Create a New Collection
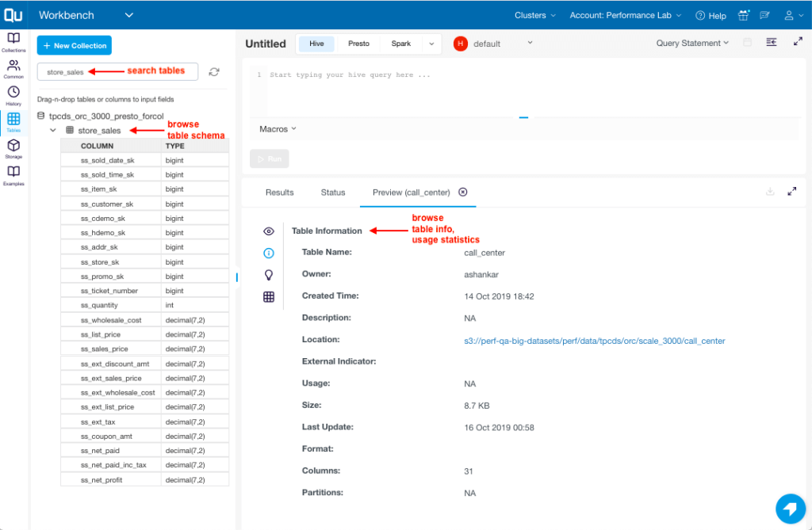Screen dimensions: 812x530 pyautogui.click(x=74, y=45)
